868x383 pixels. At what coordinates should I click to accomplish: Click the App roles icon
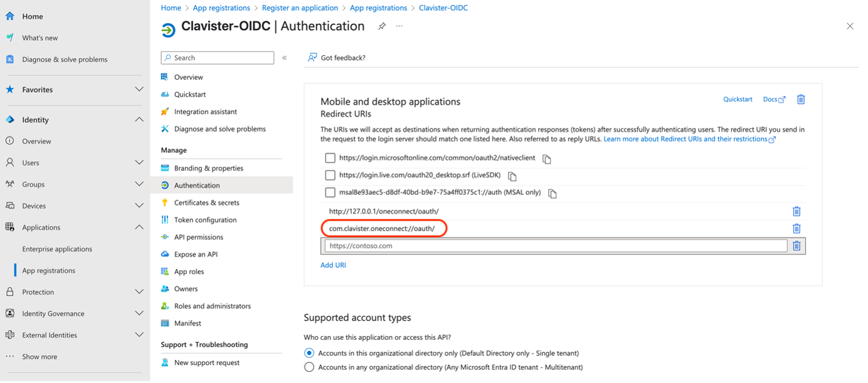[x=165, y=271]
